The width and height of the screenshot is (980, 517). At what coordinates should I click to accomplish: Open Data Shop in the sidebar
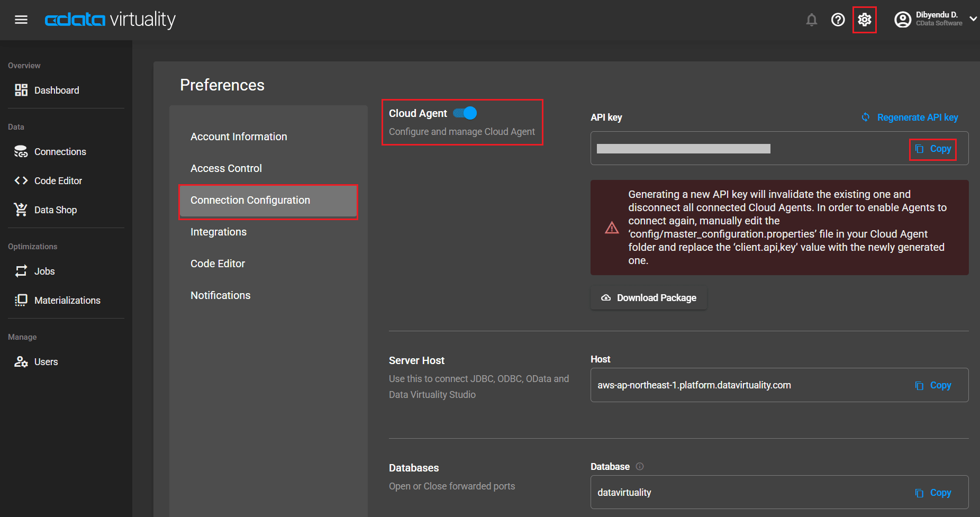pyautogui.click(x=55, y=210)
